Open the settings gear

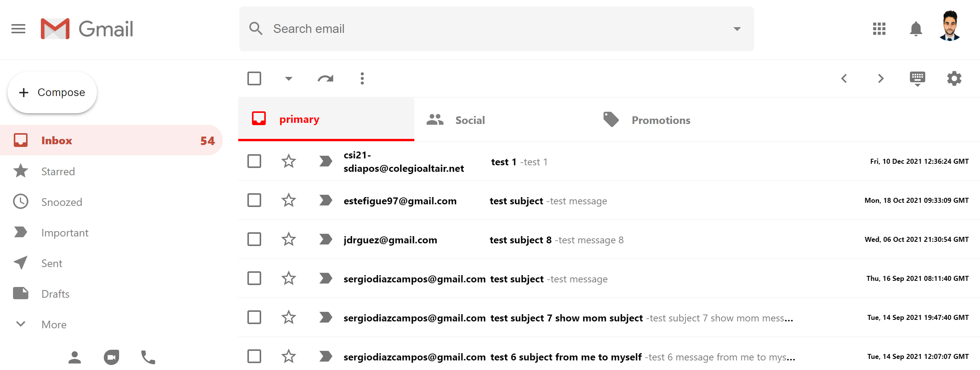954,78
